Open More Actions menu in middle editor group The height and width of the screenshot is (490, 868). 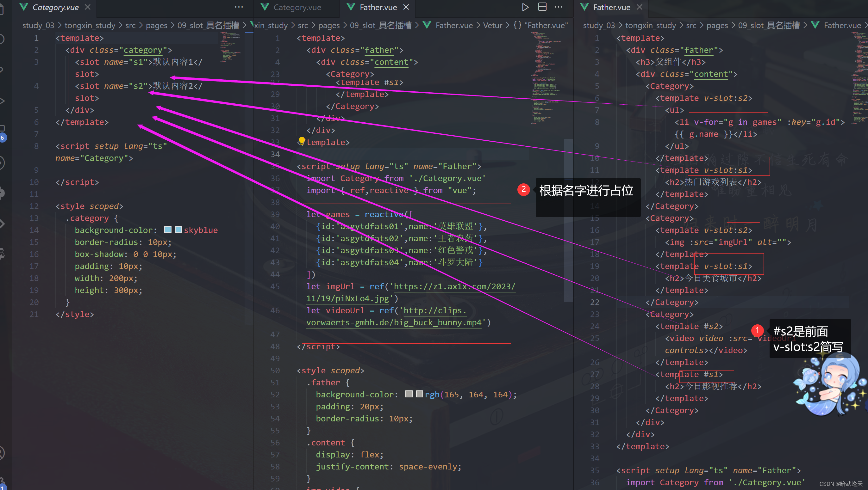[558, 7]
